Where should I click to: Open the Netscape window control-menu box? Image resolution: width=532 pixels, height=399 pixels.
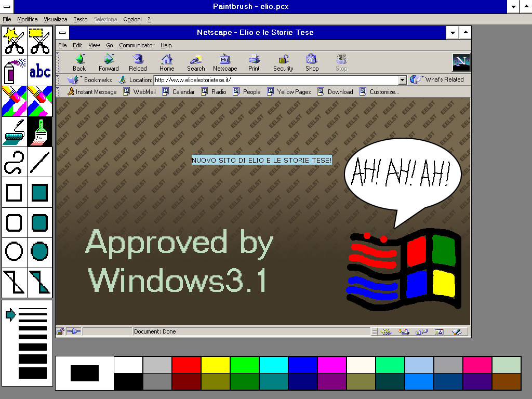click(x=62, y=33)
